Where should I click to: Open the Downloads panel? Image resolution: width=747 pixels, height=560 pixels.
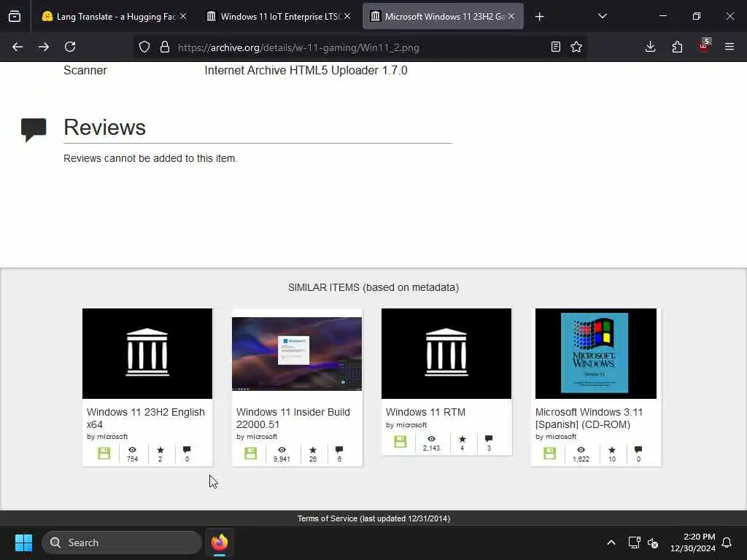point(650,47)
